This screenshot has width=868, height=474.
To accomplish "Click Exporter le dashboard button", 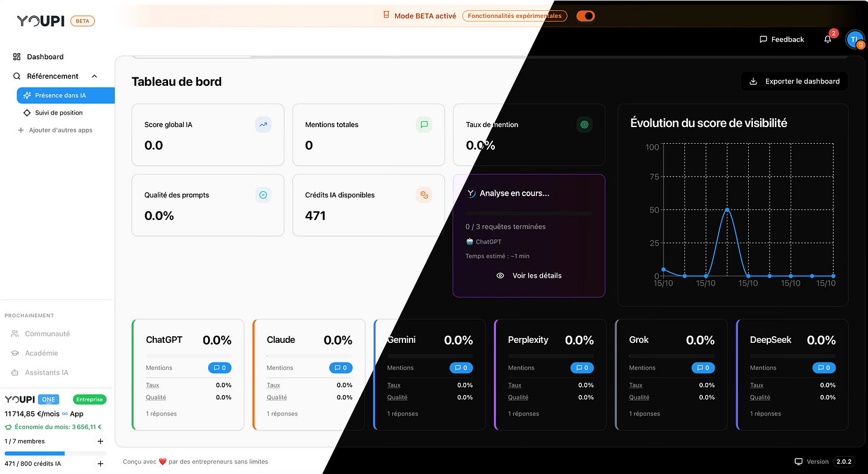I will (794, 81).
